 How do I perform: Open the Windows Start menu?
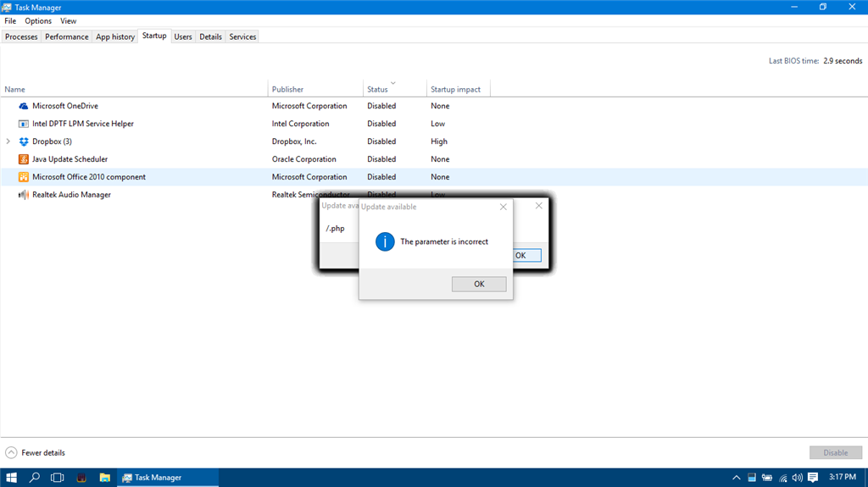[x=11, y=477]
